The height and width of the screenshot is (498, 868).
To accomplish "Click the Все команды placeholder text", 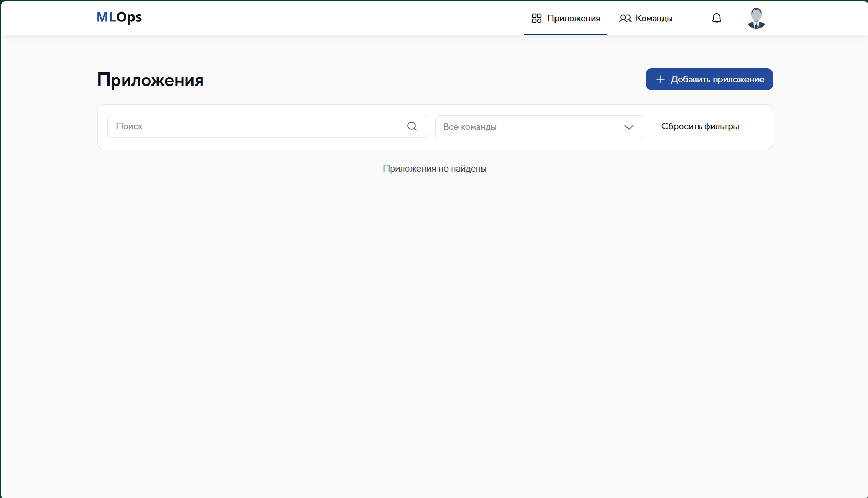I will tap(470, 127).
